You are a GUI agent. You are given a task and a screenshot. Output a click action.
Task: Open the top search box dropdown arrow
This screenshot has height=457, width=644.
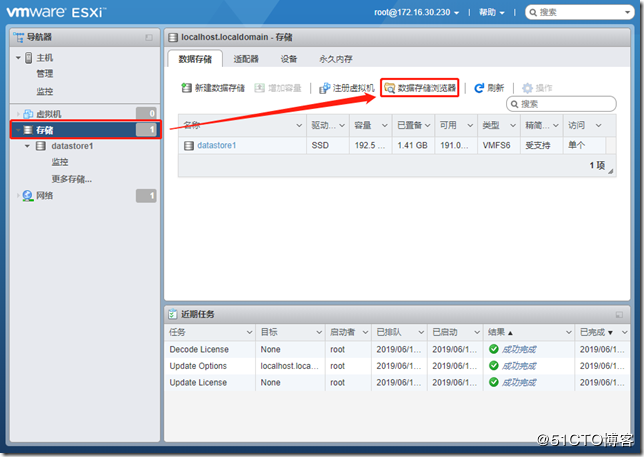point(627,12)
